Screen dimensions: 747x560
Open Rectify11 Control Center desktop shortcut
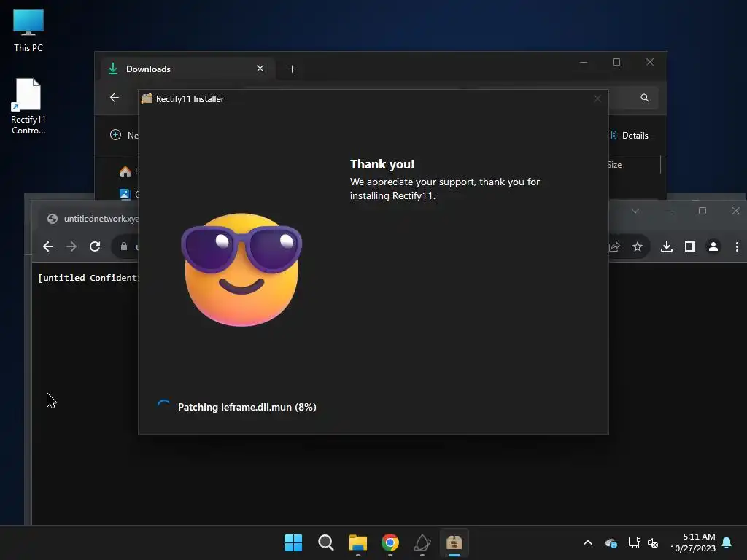pos(28,106)
